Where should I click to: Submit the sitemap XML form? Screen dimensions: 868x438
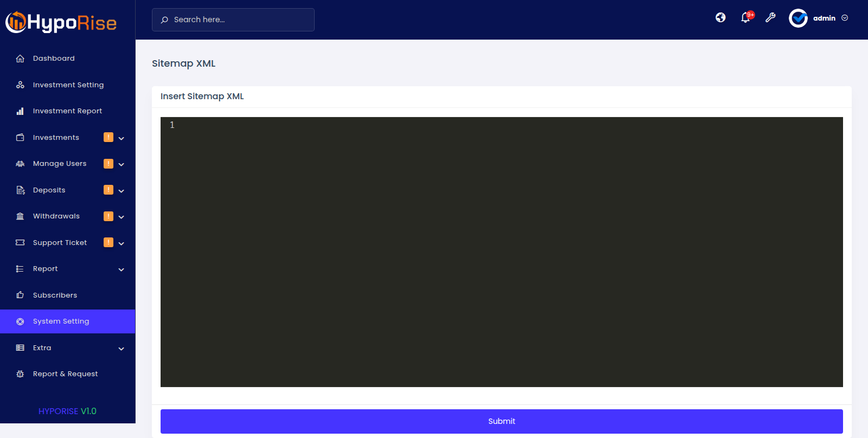[x=502, y=421]
